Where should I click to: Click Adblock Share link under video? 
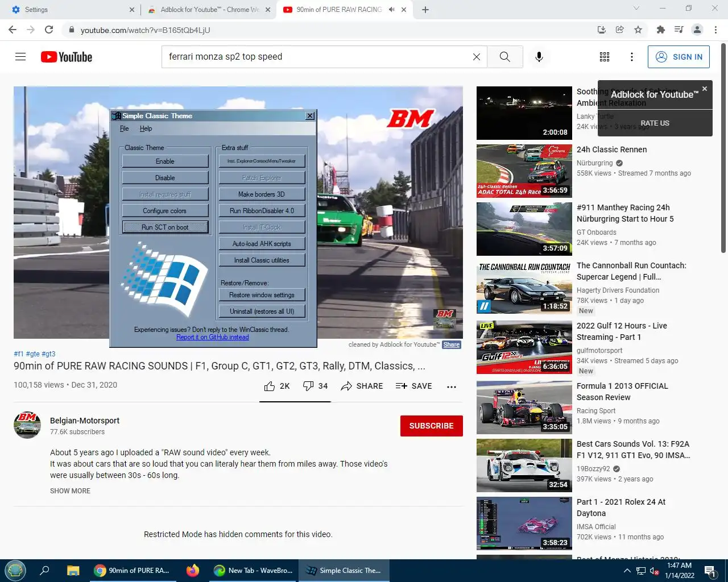pos(452,345)
